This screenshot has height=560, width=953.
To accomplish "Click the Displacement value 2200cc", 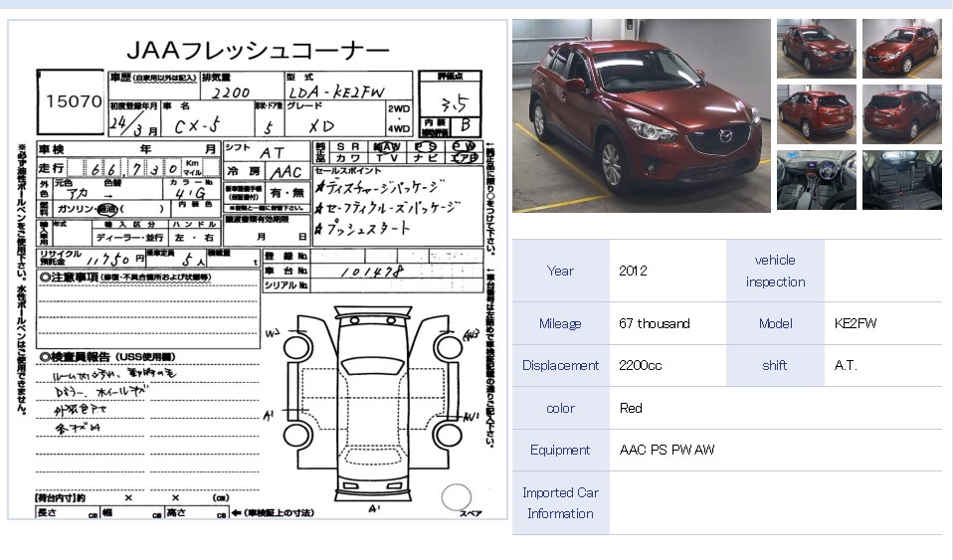I will pos(640,365).
